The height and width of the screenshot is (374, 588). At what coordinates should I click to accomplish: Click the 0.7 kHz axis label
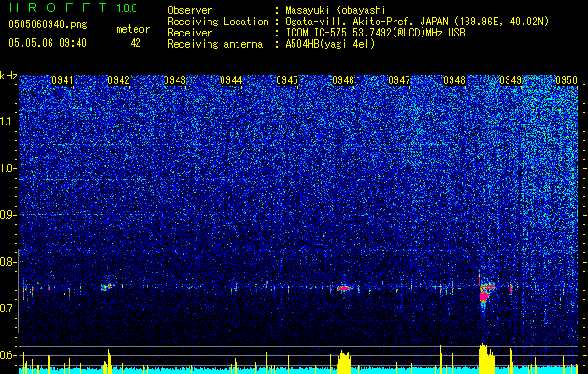(8, 309)
